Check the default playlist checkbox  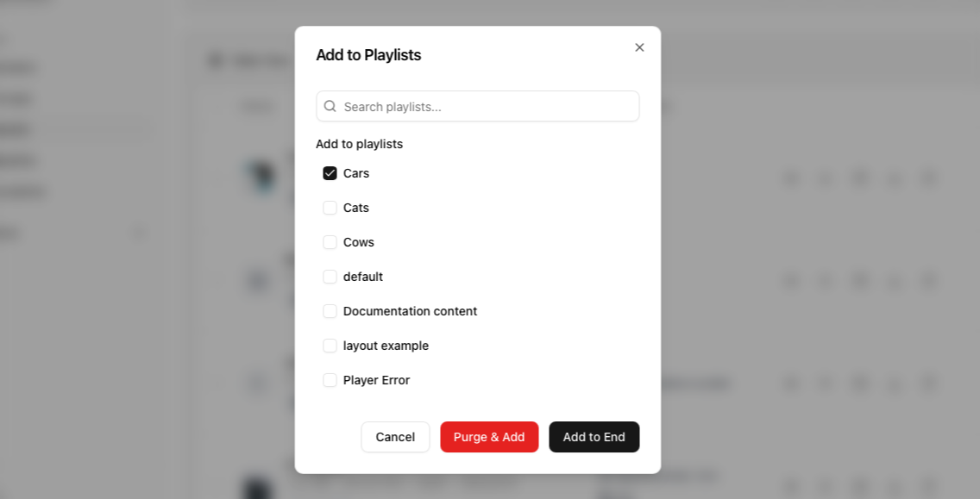point(330,277)
